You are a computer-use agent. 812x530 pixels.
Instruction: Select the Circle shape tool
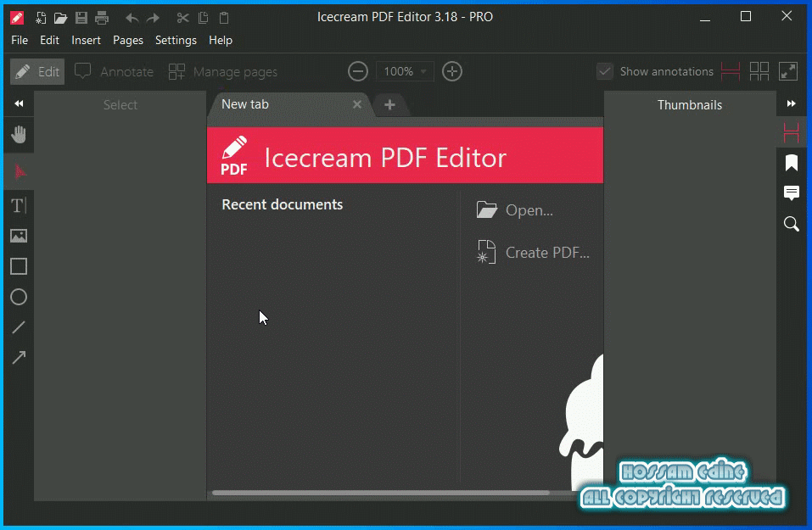pos(19,297)
